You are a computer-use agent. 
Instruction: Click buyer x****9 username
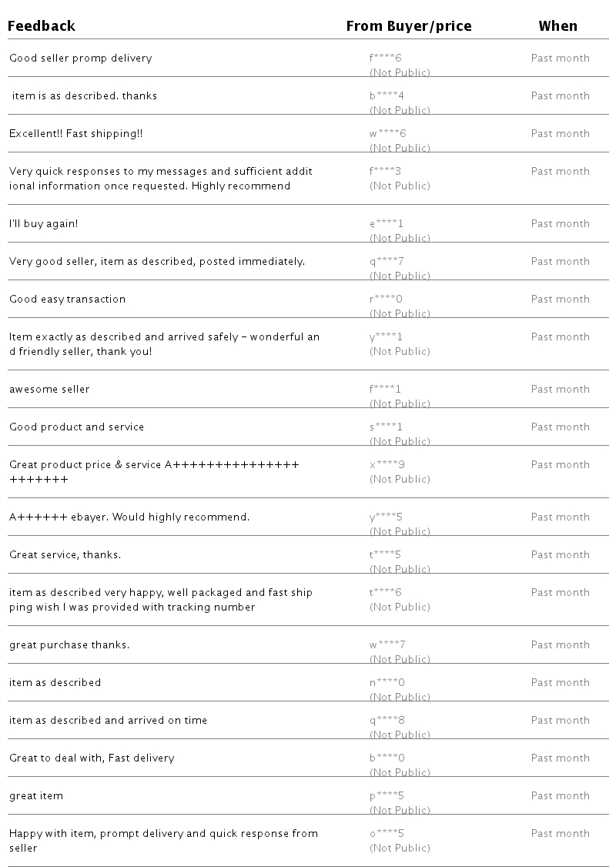pyautogui.click(x=387, y=465)
